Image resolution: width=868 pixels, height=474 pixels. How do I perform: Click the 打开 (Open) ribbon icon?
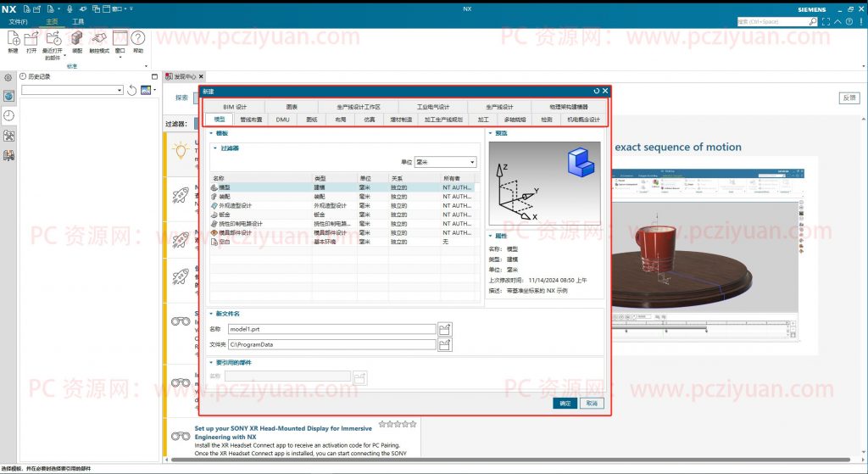coord(31,38)
